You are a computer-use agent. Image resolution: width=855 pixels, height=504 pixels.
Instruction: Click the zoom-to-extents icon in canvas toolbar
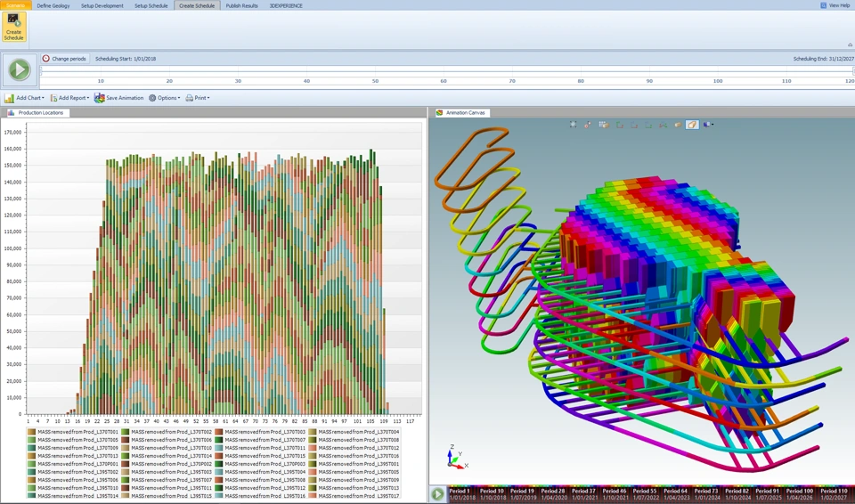[x=573, y=125]
